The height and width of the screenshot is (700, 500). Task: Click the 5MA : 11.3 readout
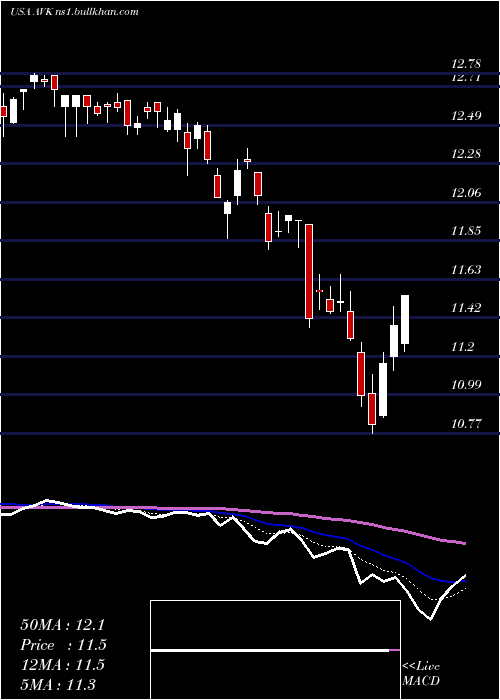(x=58, y=684)
